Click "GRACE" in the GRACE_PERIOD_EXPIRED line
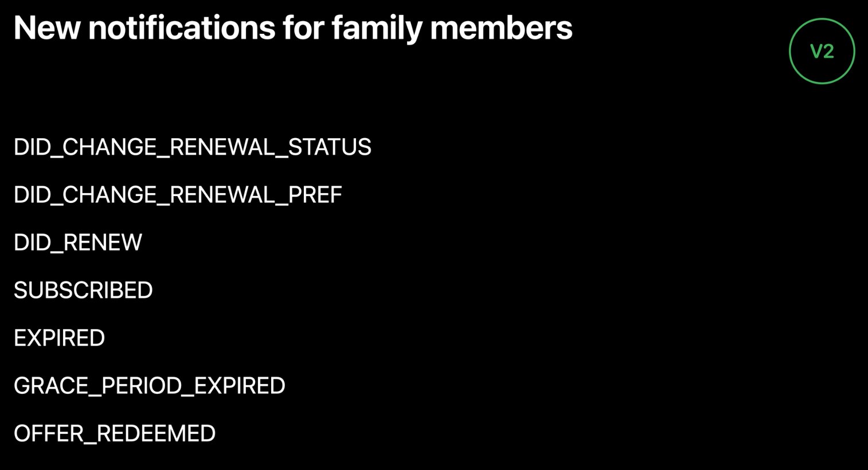The height and width of the screenshot is (470, 868). tap(50, 386)
